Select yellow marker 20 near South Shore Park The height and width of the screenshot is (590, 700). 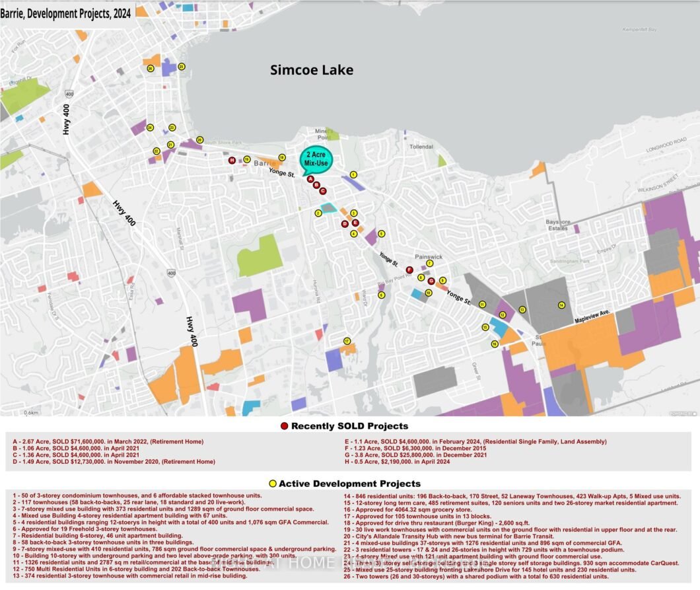[199, 140]
